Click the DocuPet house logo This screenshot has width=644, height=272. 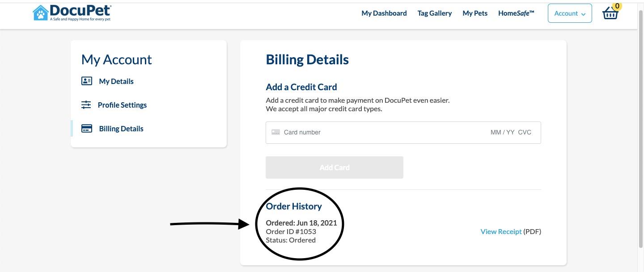(x=41, y=13)
